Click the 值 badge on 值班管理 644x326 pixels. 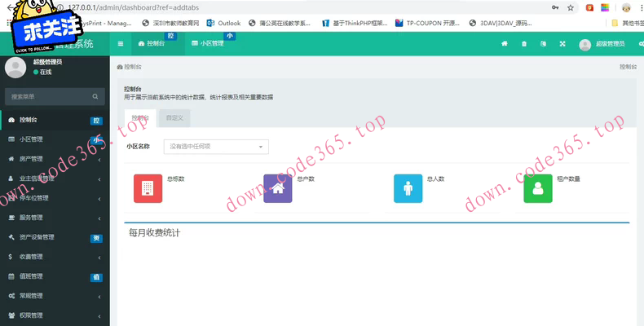pos(96,277)
